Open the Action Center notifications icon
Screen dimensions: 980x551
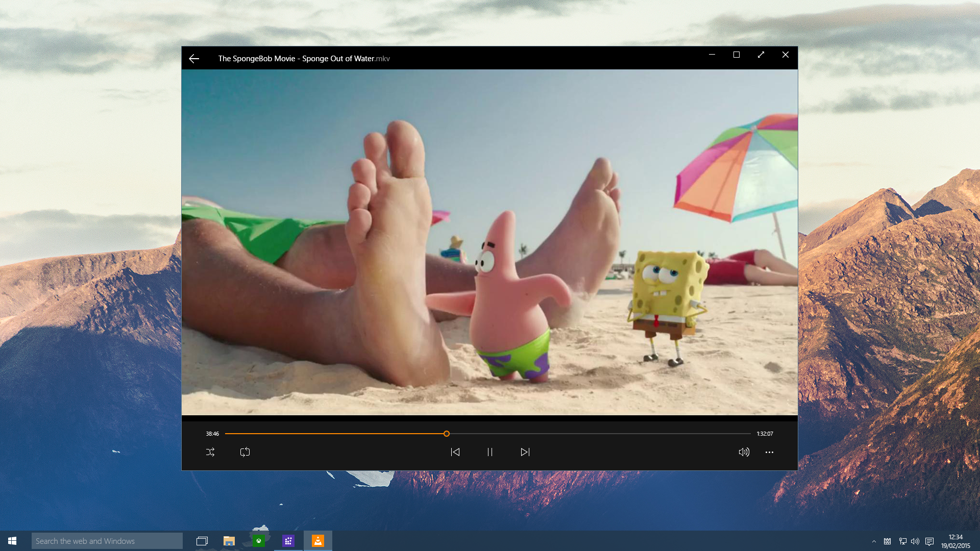pyautogui.click(x=929, y=541)
